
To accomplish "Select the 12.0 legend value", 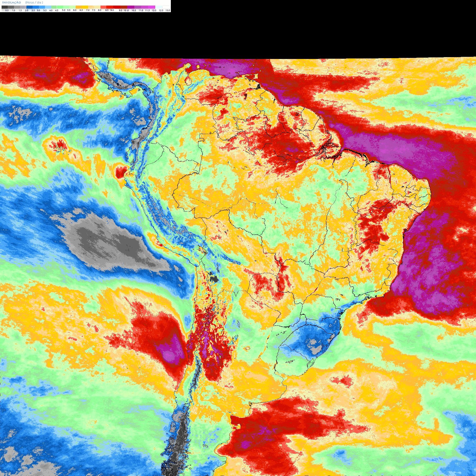I will point(154,10).
